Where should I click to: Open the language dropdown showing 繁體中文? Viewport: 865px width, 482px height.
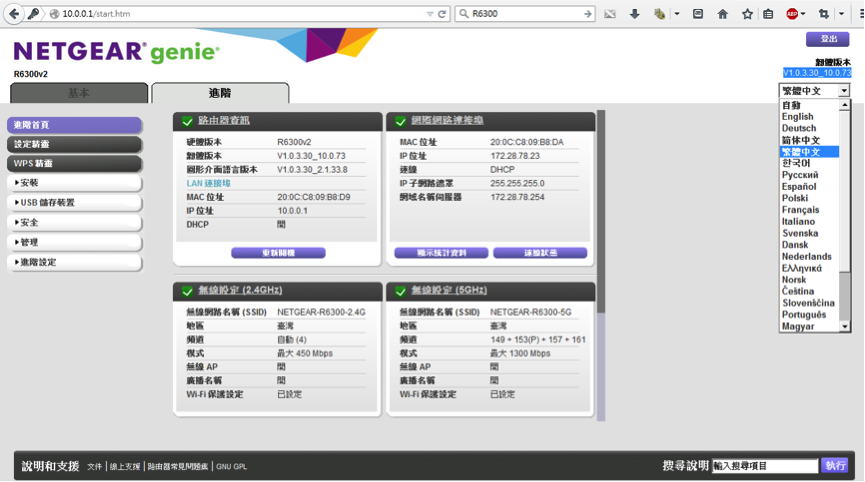[x=814, y=90]
